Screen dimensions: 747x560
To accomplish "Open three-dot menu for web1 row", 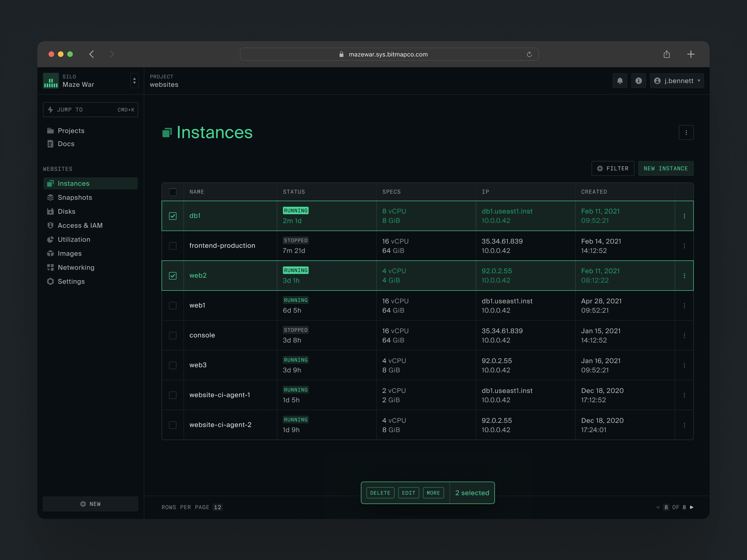I will click(684, 305).
